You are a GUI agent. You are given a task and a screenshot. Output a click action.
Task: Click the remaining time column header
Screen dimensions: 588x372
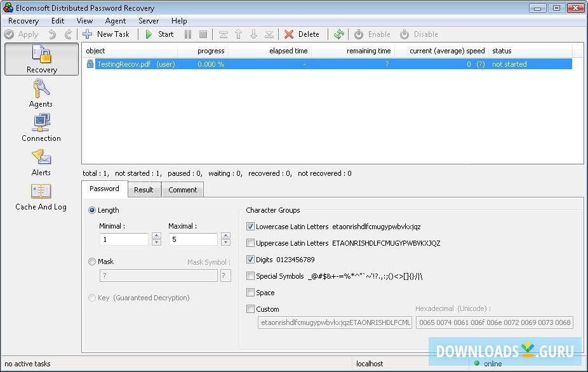(x=353, y=51)
